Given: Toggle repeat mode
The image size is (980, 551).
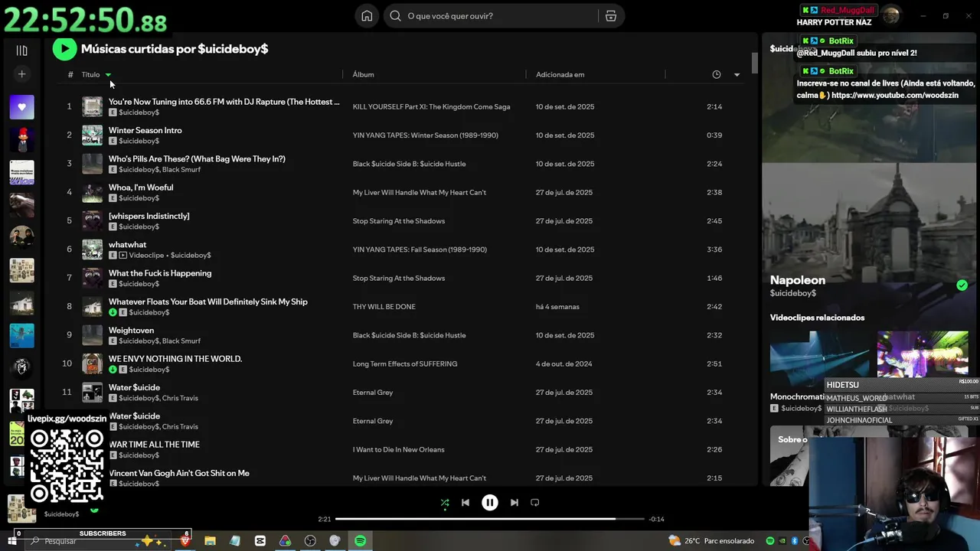Looking at the screenshot, I should (534, 503).
